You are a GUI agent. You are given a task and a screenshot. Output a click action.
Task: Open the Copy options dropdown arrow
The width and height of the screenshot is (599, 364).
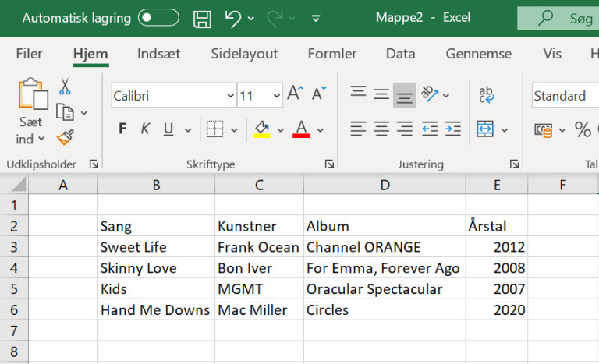pos(84,113)
